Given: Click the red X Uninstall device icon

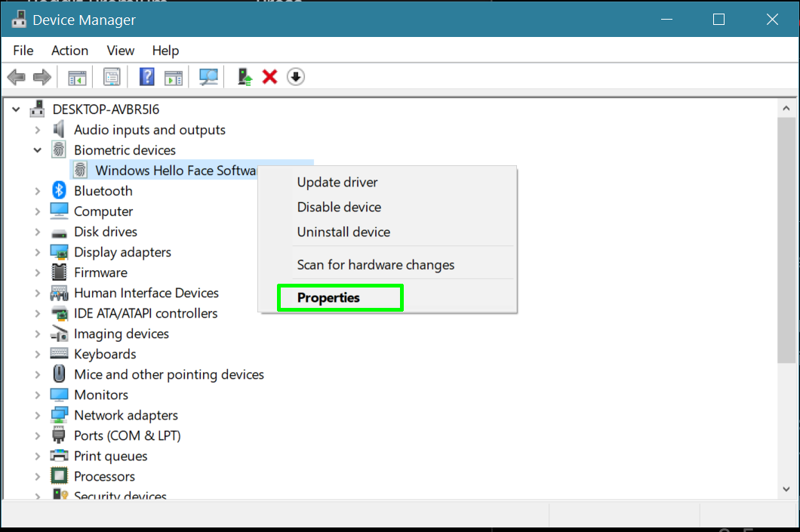Looking at the screenshot, I should click(x=269, y=76).
